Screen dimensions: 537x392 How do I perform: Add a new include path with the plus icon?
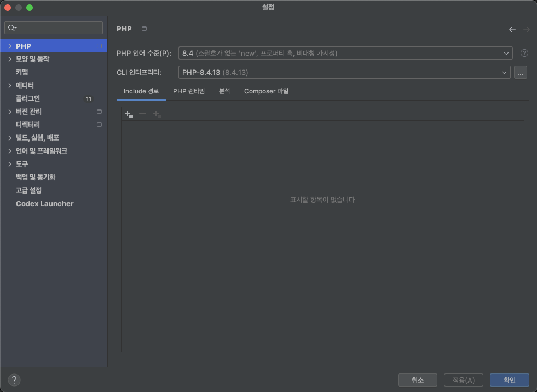128,114
